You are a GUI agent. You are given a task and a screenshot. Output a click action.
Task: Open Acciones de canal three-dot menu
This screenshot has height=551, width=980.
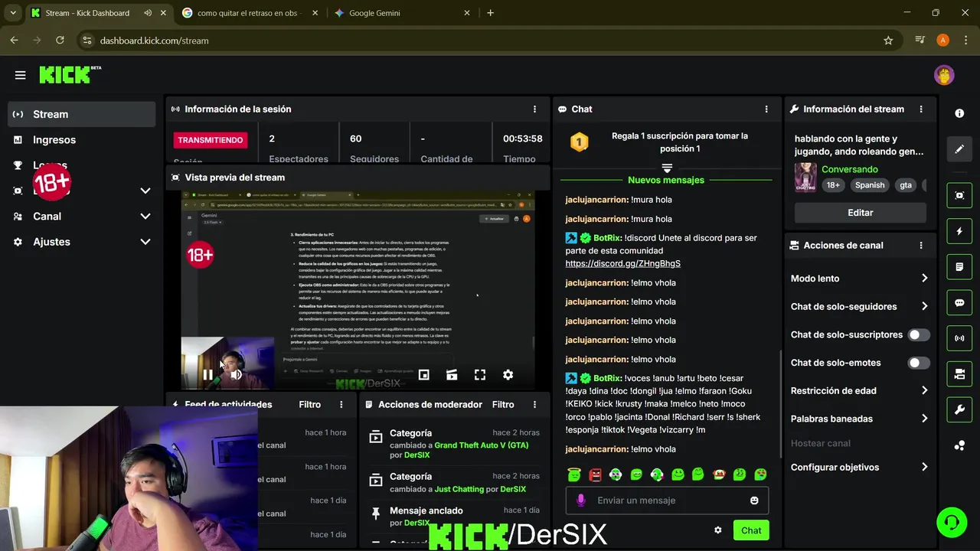[921, 246]
